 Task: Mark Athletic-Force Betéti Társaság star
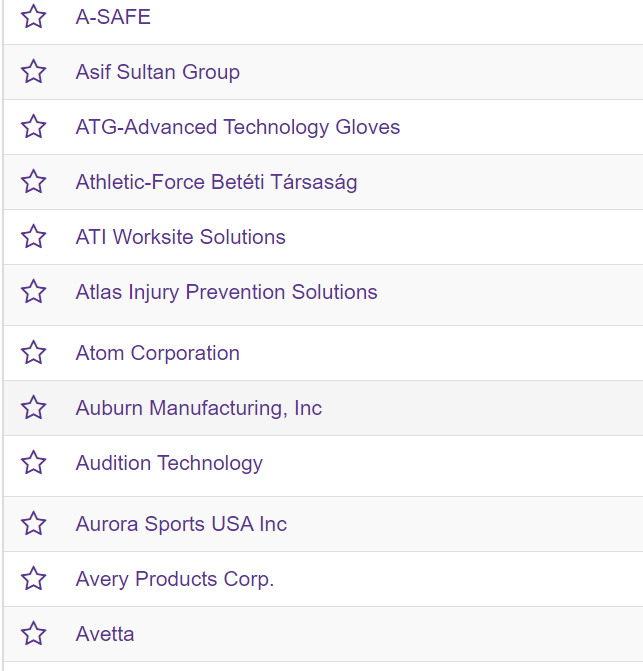(33, 181)
